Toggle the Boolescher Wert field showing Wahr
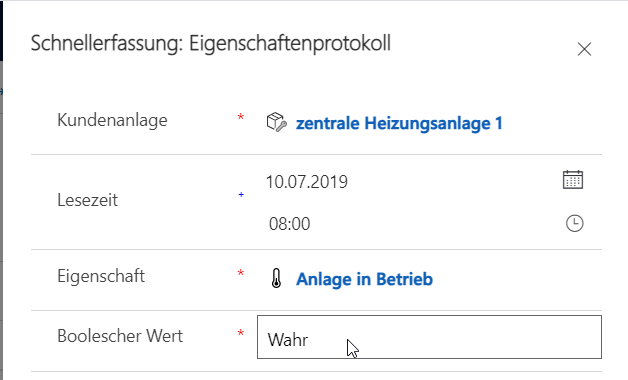628x380 pixels. point(429,337)
